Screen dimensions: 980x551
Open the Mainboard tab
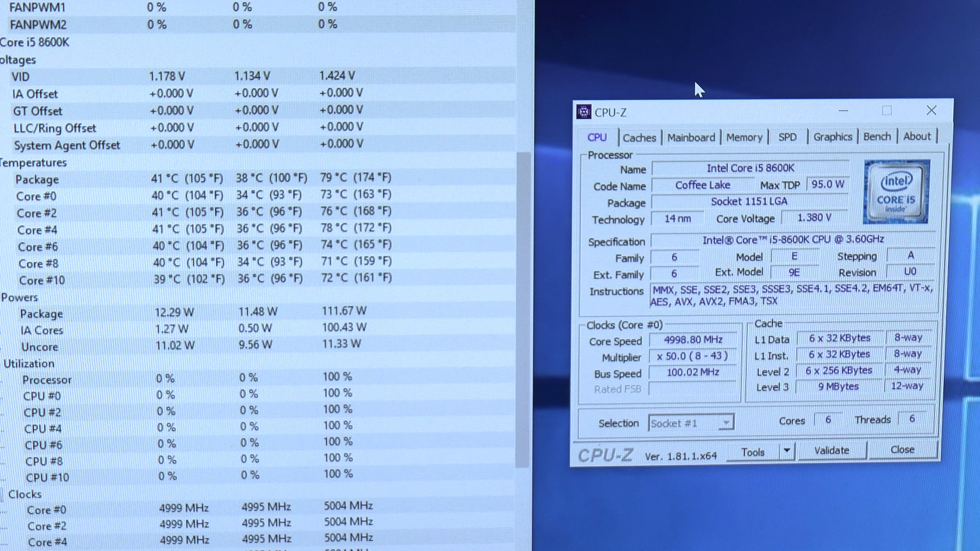pos(691,138)
